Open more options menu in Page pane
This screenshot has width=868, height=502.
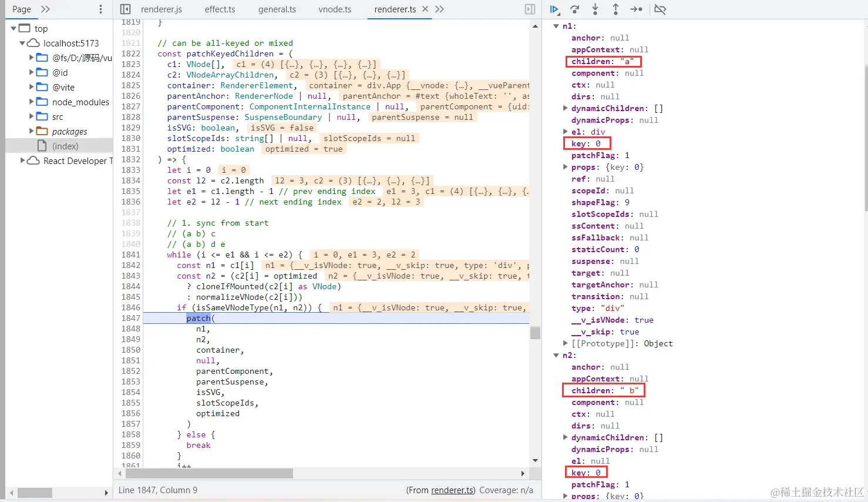(100, 9)
